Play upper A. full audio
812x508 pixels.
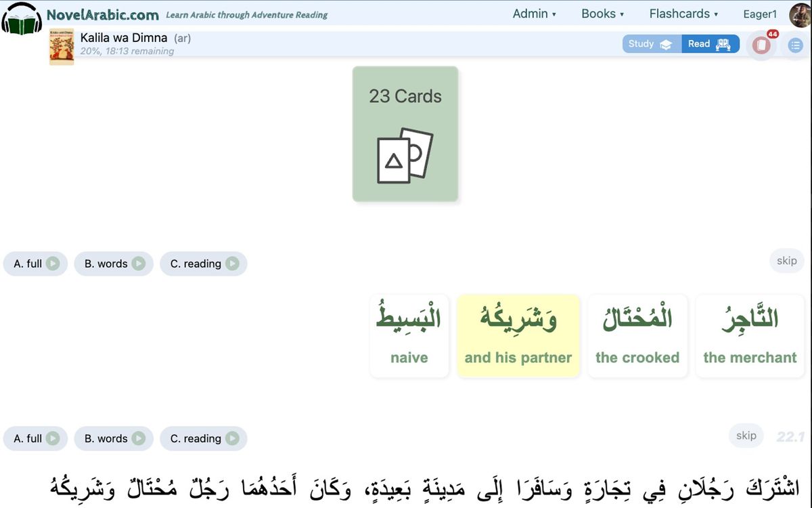(x=35, y=263)
